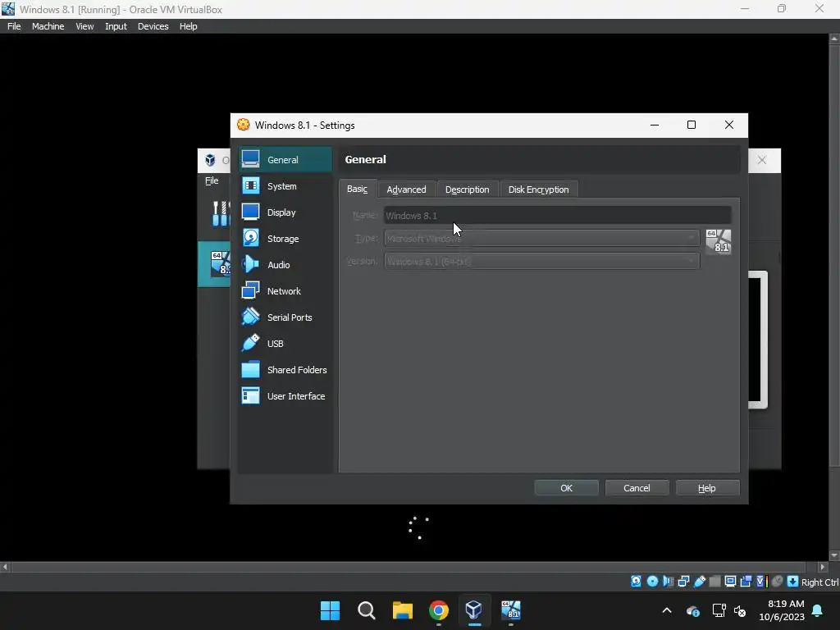Open the Input menu

point(116,26)
